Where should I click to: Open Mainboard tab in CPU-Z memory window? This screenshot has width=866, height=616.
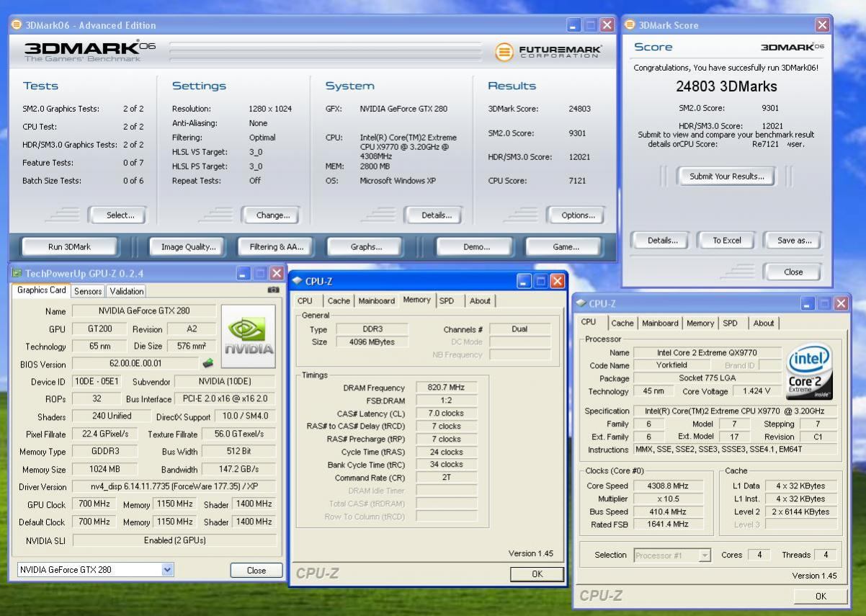376,301
